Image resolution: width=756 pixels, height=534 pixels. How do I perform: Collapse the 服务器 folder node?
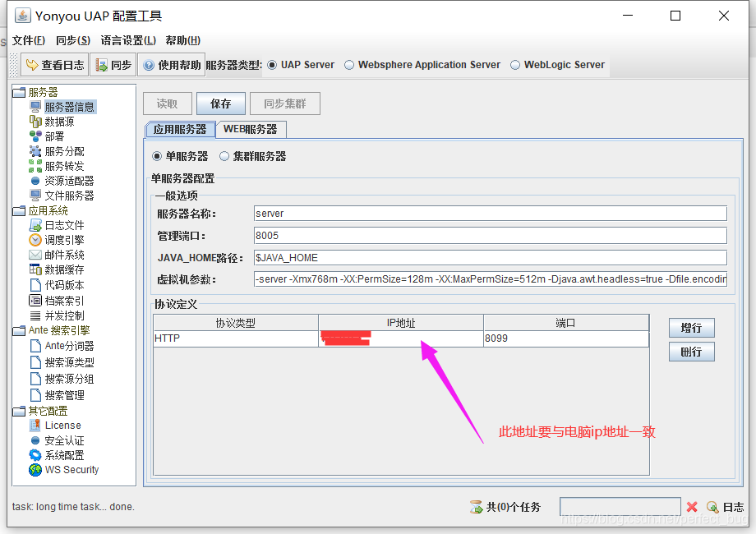click(x=19, y=92)
